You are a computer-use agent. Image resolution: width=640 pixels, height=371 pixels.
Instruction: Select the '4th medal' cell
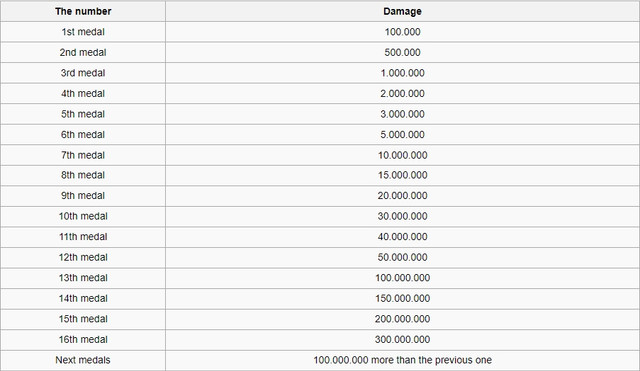(x=83, y=93)
